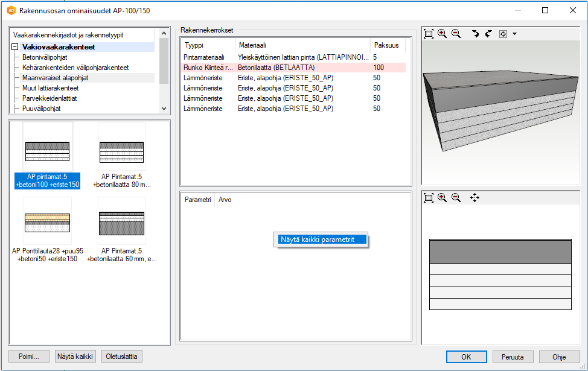The width and height of the screenshot is (588, 371).
Task: Click the Poimi... button
Action: pos(28,357)
